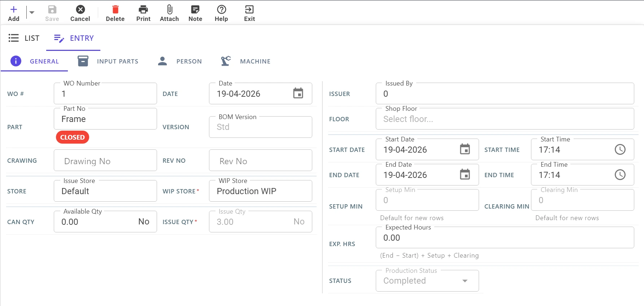Image resolution: width=644 pixels, height=306 pixels.
Task: Click the Rev No input field
Action: click(261, 161)
